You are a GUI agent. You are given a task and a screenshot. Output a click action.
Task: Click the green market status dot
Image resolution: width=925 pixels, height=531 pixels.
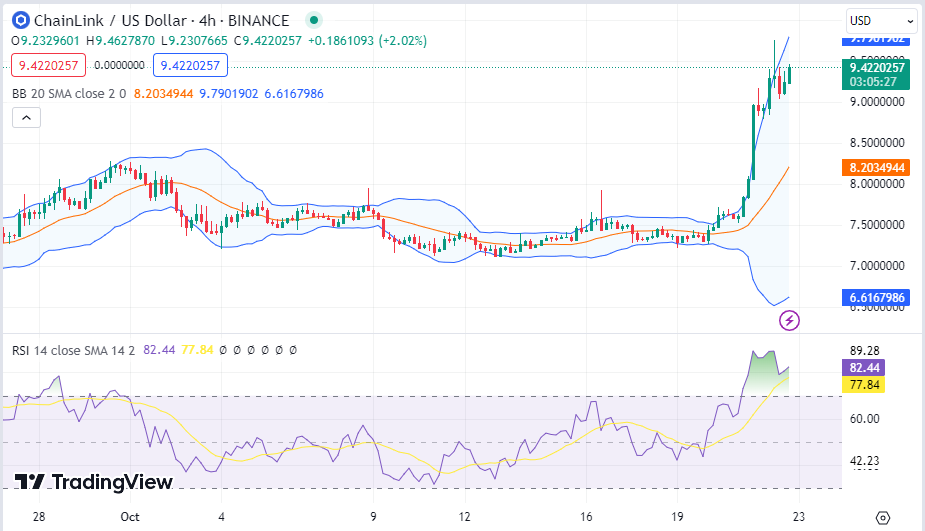(x=314, y=21)
